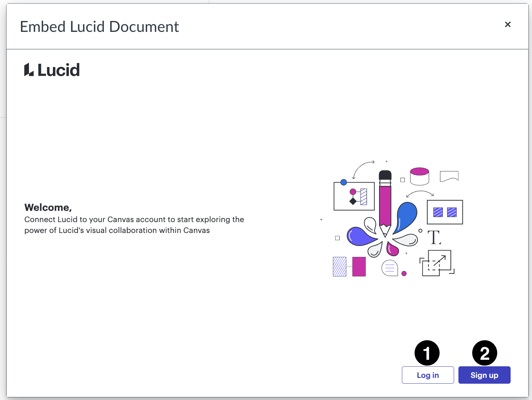The image size is (532, 400).
Task: Click the Lucid logo
Action: pos(52,70)
